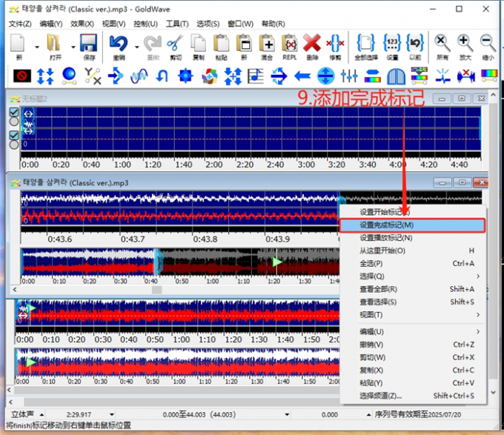
Task: Click the Zoom Out magnifier icon
Action: (x=488, y=43)
